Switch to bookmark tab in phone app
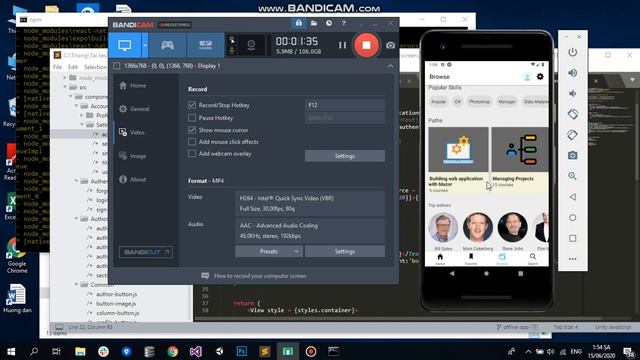The width and height of the screenshot is (640, 360). [x=471, y=258]
